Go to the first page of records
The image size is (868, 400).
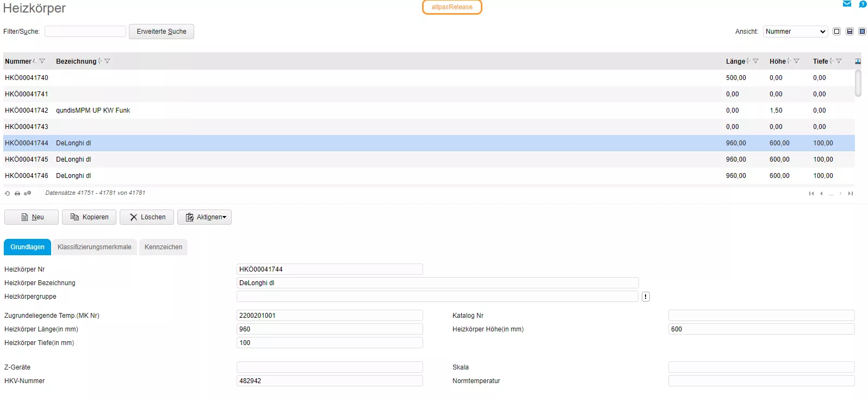tap(811, 193)
